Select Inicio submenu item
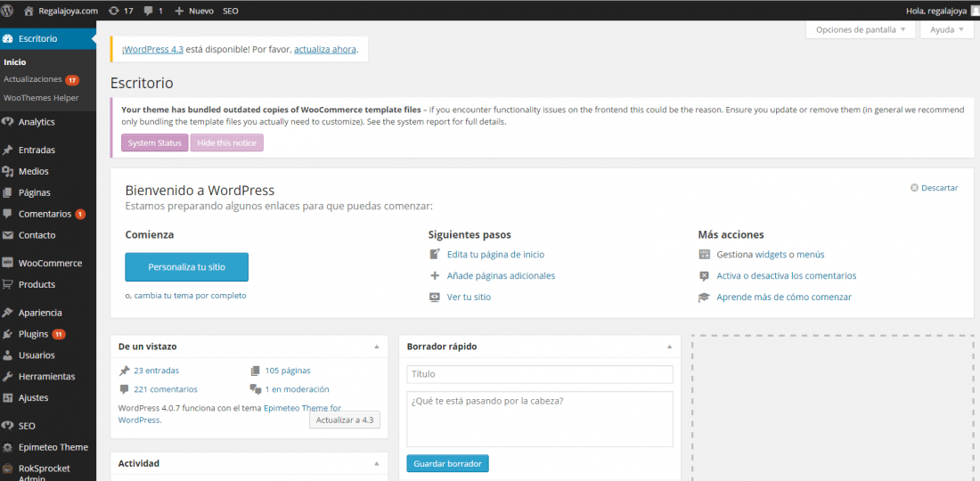 (14, 62)
